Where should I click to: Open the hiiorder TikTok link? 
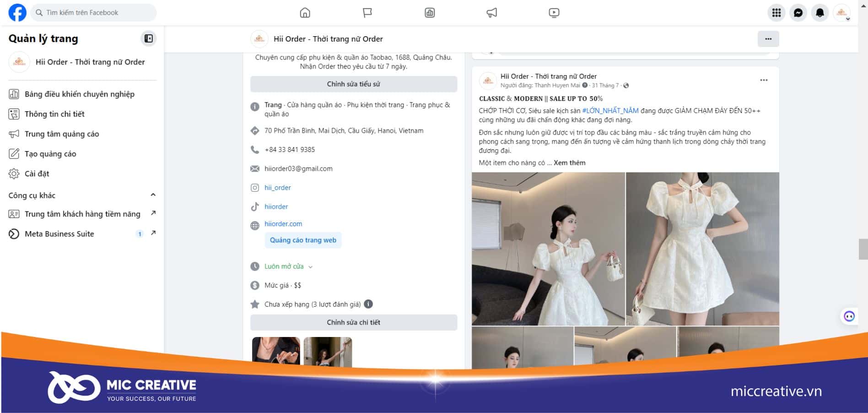click(276, 206)
